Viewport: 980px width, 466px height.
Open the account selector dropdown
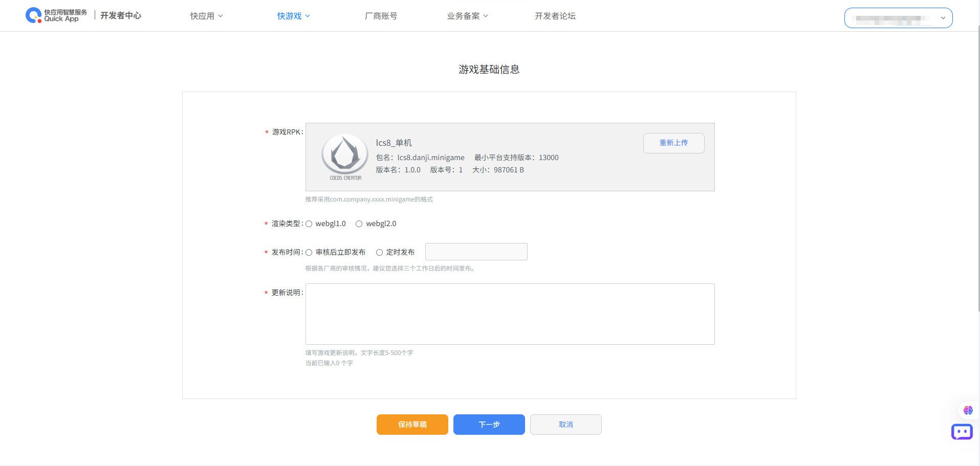[898, 18]
